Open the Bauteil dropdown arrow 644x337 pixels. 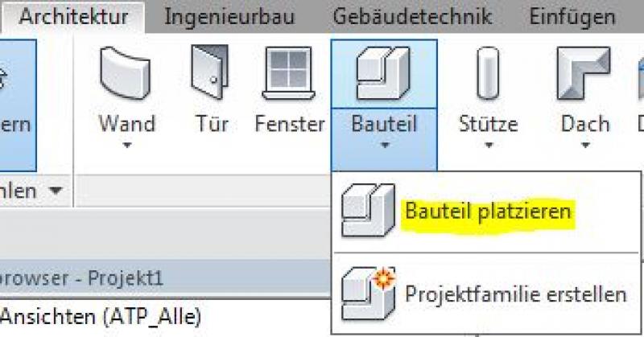(384, 146)
